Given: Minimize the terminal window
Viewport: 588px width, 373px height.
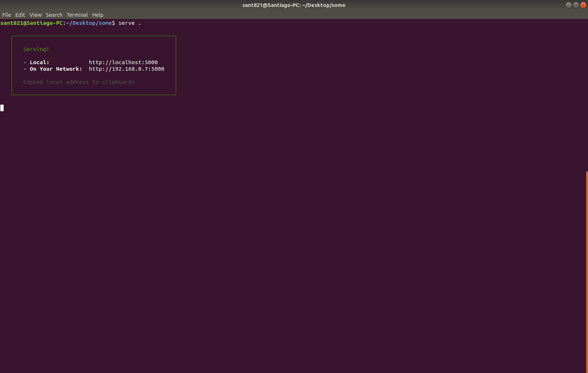Looking at the screenshot, I should pyautogui.click(x=568, y=5).
